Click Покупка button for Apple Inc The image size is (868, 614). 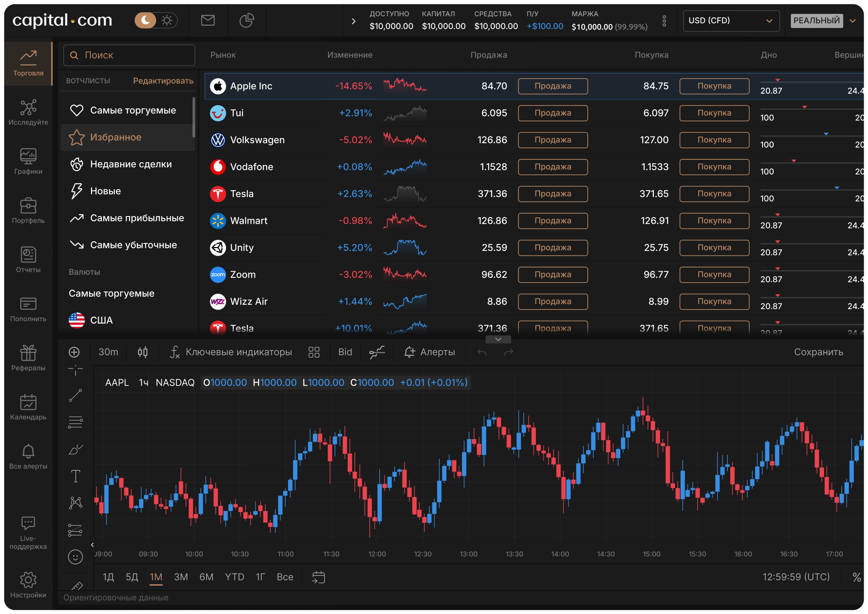pyautogui.click(x=714, y=86)
